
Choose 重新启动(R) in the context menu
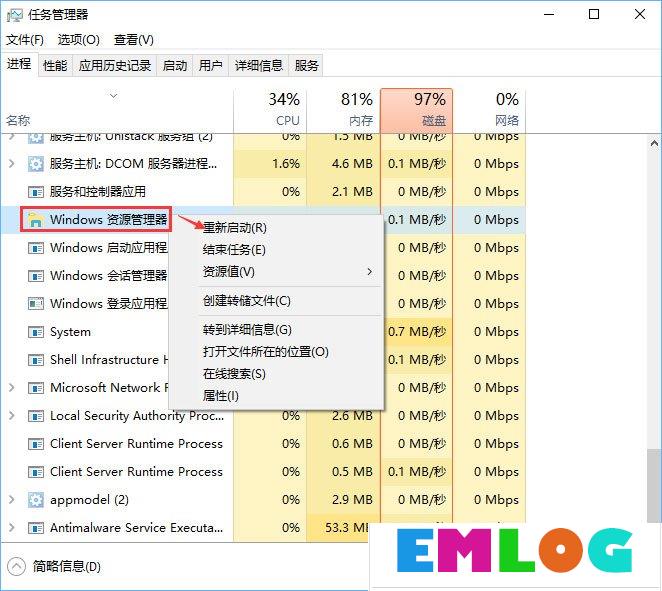(x=234, y=228)
